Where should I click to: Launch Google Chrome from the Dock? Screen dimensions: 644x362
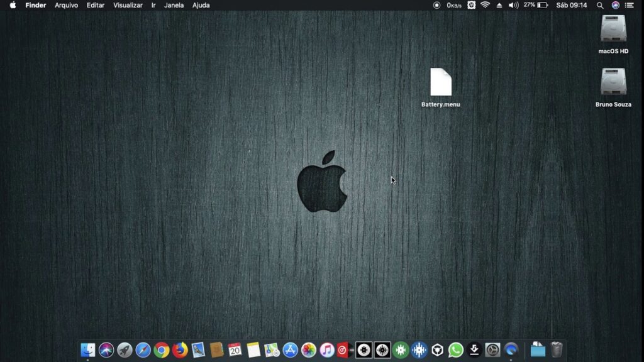(x=162, y=350)
